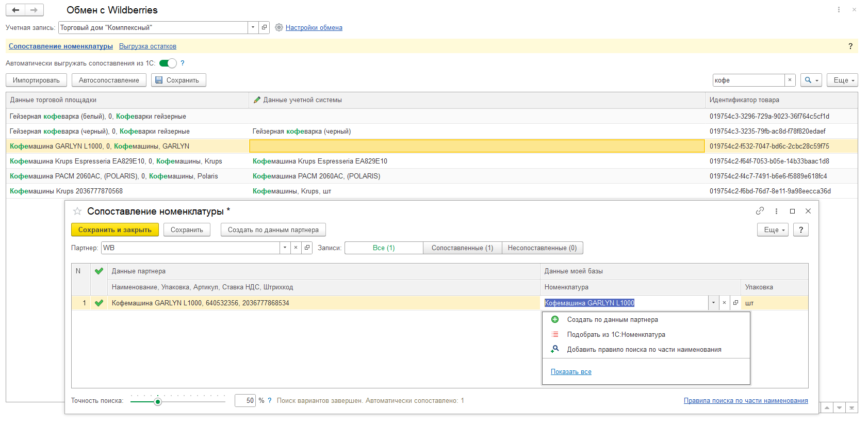Close the Сопоставление номенклатуры dialog
The width and height of the screenshot is (868, 424).
[x=808, y=211]
